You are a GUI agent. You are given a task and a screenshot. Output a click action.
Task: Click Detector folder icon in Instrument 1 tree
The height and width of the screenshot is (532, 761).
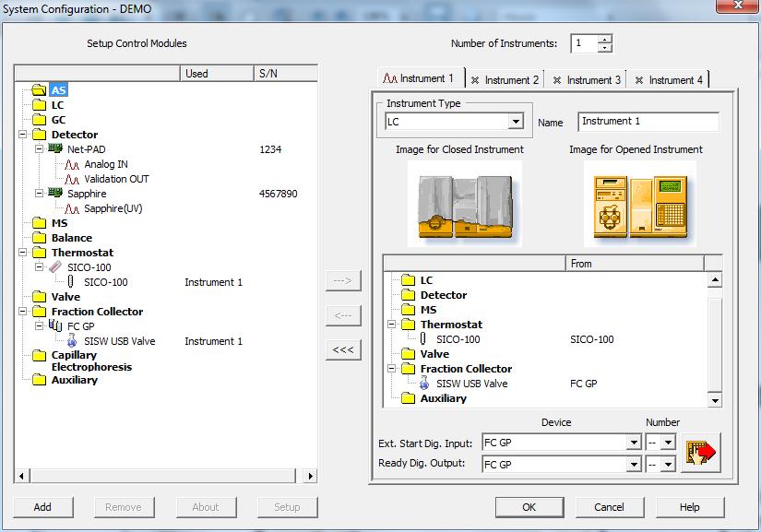408,295
